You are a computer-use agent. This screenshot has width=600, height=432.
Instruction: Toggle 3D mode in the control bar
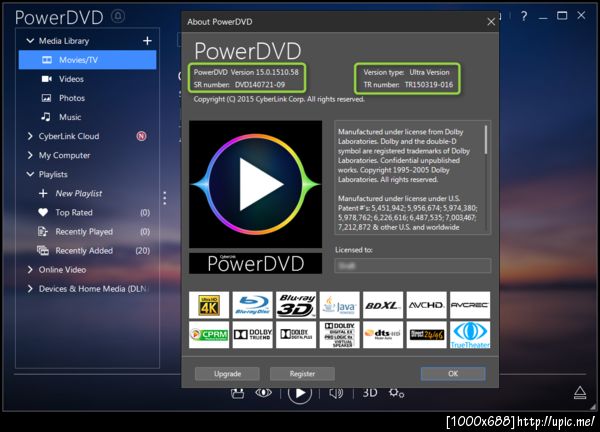[370, 393]
